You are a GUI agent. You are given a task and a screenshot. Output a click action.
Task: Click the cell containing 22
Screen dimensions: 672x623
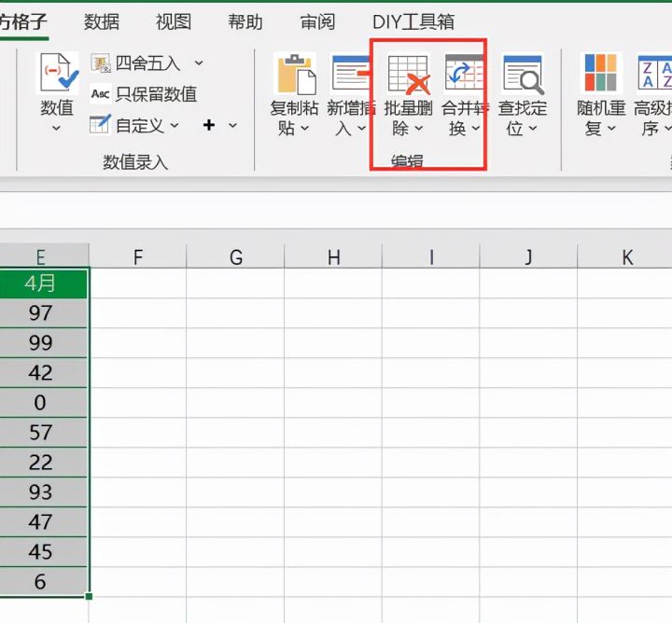(44, 463)
